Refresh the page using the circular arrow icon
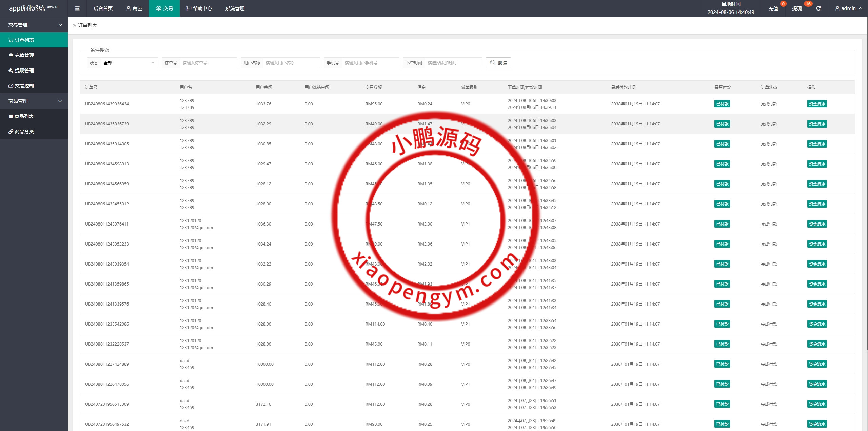Viewport: 868px width, 431px height. [x=818, y=8]
